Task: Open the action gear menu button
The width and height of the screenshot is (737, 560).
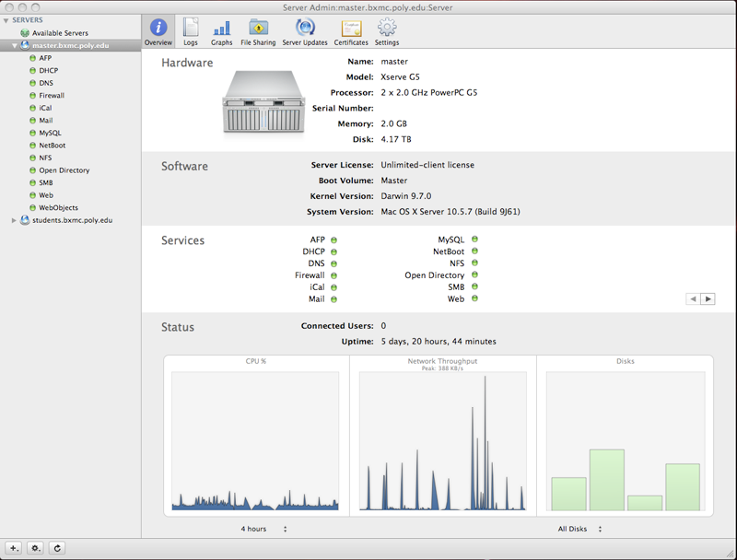Action: (35, 548)
